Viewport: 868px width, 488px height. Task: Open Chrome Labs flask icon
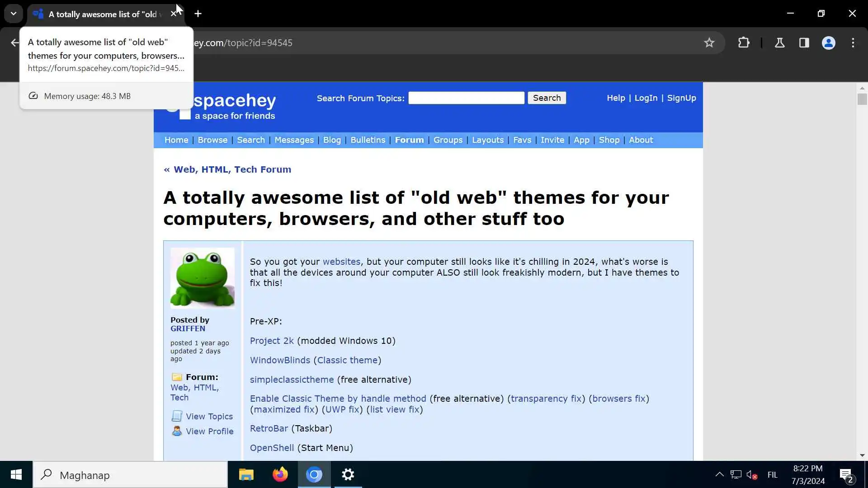(x=779, y=42)
